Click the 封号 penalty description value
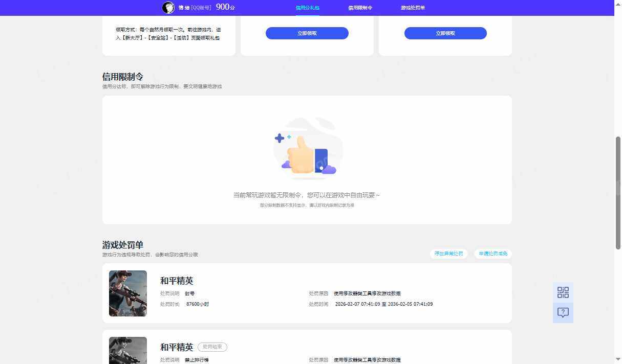The width and height of the screenshot is (622, 364). [x=189, y=293]
